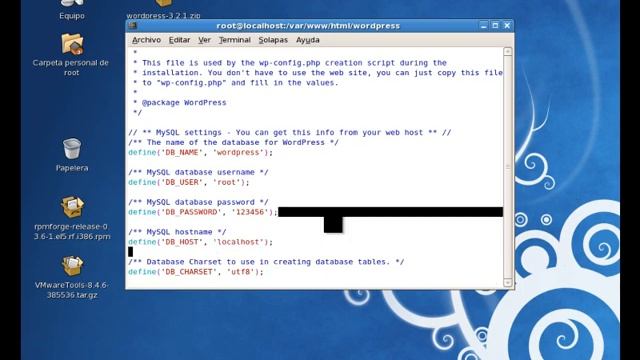
Task: Click the 'Database Charset to use' comment line
Action: 266,262
